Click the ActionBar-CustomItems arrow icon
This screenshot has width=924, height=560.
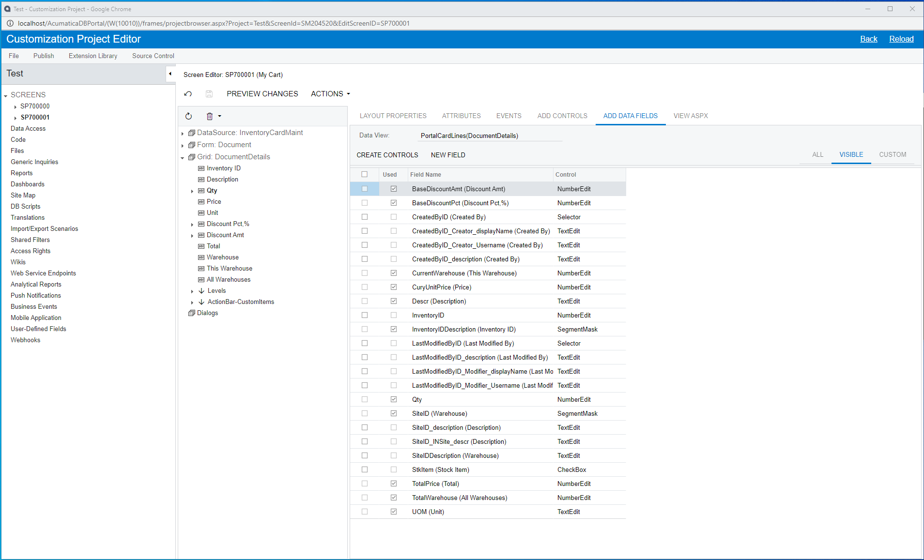tap(201, 302)
